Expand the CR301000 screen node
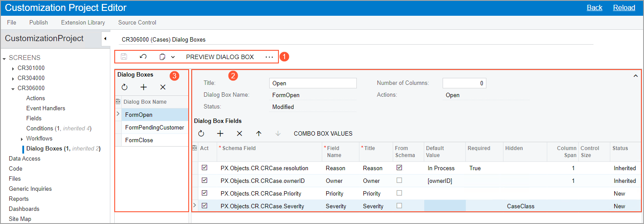 click(13, 68)
